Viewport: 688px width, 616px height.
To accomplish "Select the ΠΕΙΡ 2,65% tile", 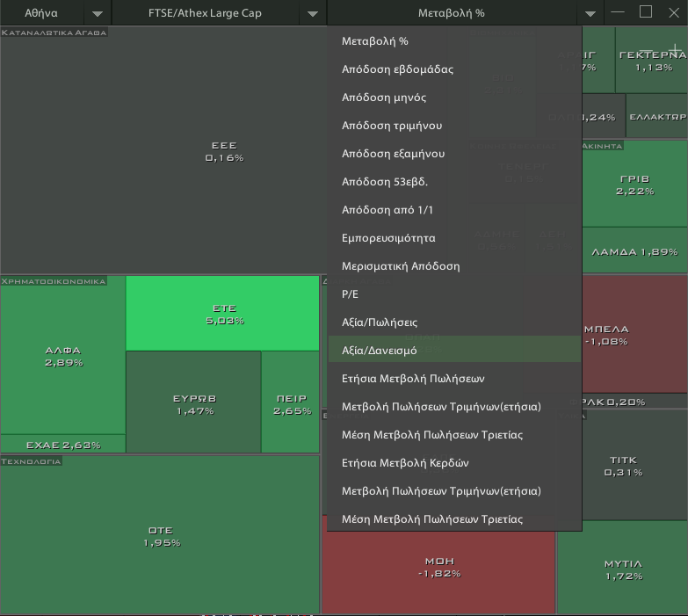I will pyautogui.click(x=291, y=402).
